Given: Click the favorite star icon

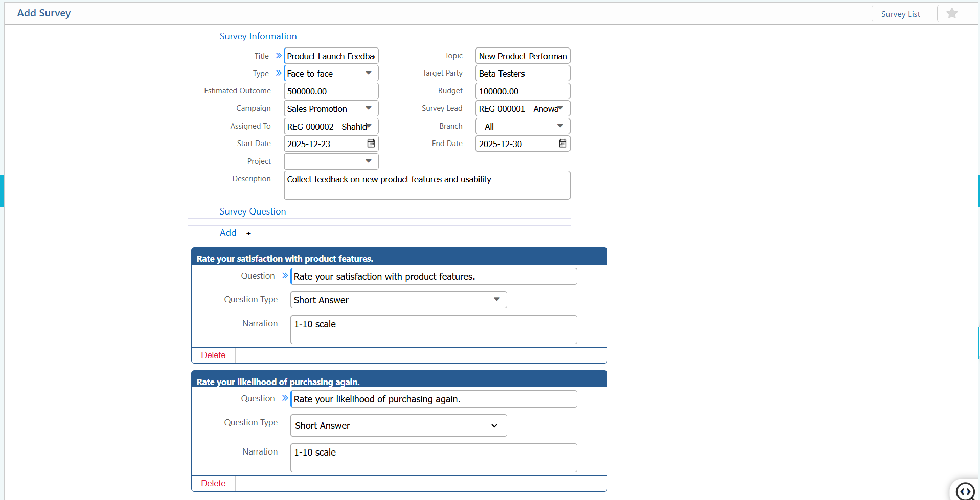Looking at the screenshot, I should pyautogui.click(x=952, y=13).
